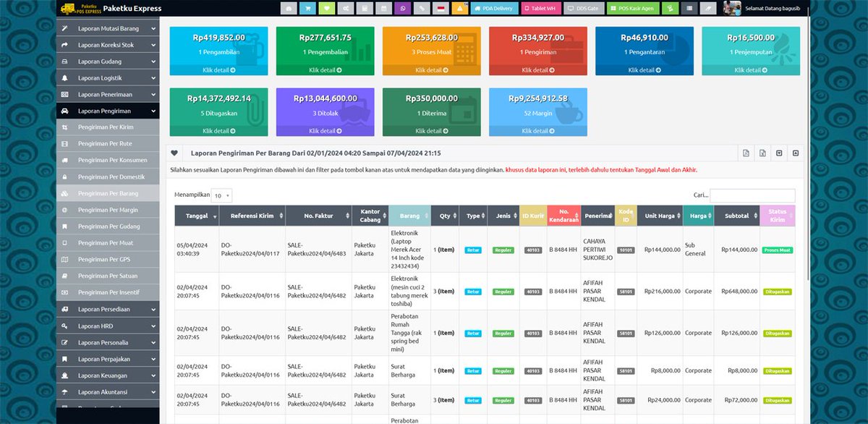Klik detail on 1 Pengiriman card
Image resolution: width=868 pixels, height=424 pixels.
[x=538, y=71]
